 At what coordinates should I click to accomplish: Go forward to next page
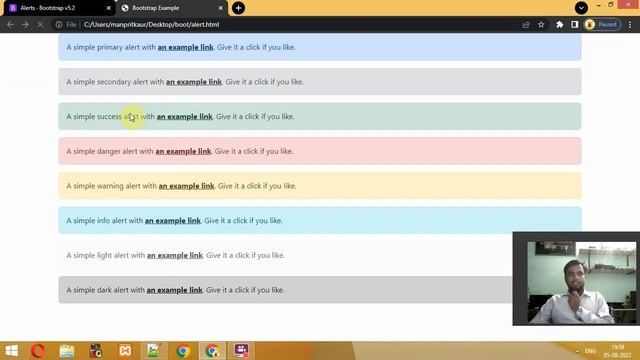pyautogui.click(x=25, y=24)
